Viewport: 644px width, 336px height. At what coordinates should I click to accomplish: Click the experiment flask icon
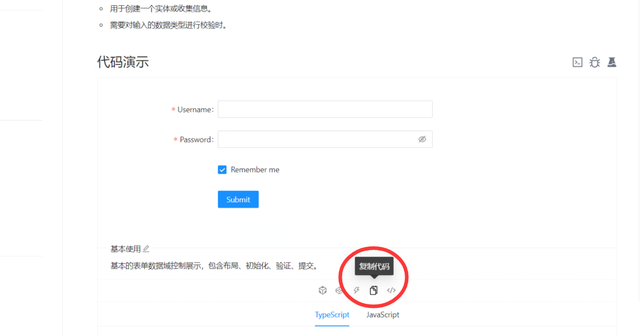click(612, 62)
